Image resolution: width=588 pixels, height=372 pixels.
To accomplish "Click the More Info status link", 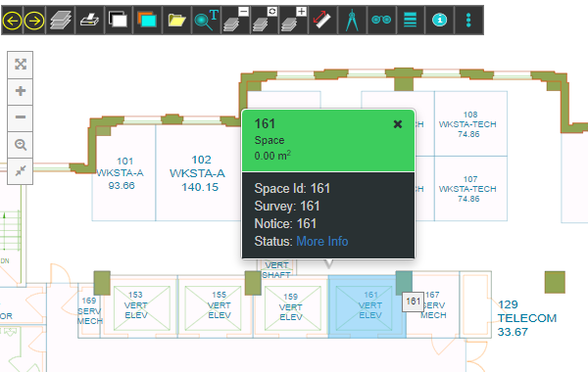I will [322, 241].
